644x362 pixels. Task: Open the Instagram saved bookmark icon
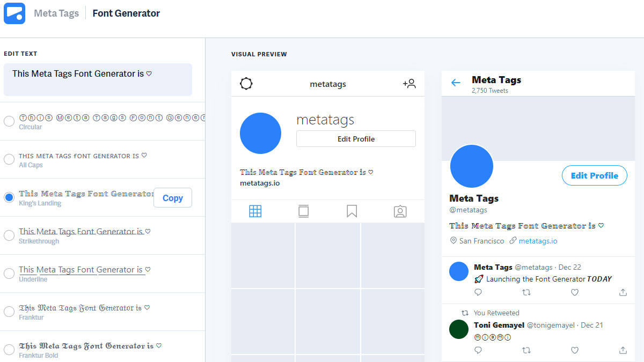tap(352, 211)
